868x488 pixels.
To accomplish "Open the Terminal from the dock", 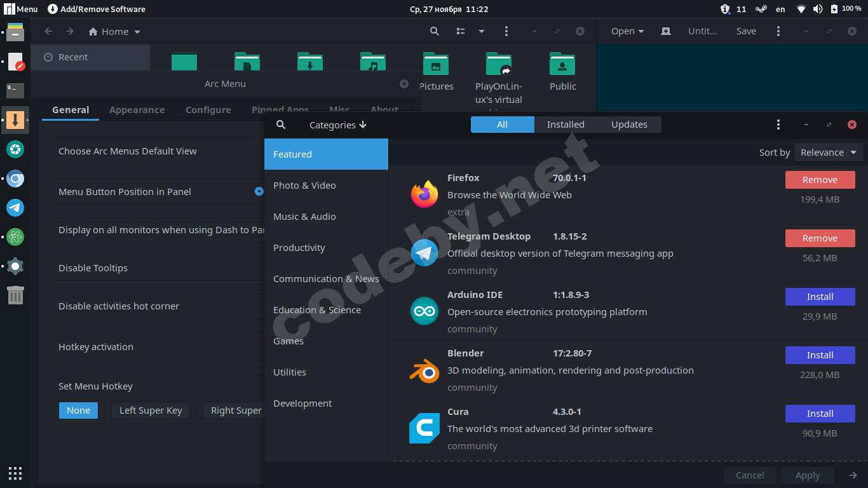I will (x=15, y=90).
